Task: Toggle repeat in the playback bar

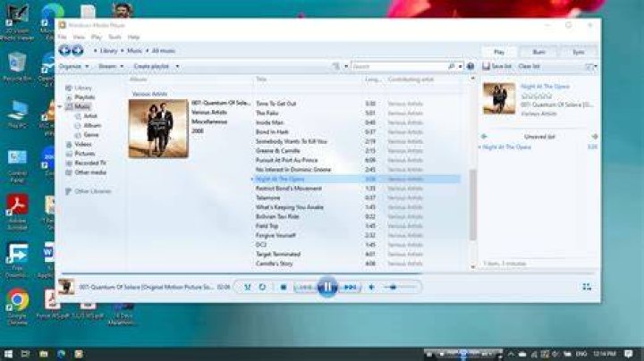Action: pyautogui.click(x=262, y=287)
